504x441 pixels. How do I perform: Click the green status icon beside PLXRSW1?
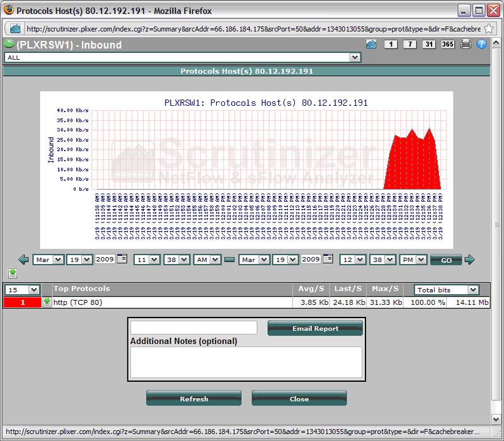[x=9, y=44]
